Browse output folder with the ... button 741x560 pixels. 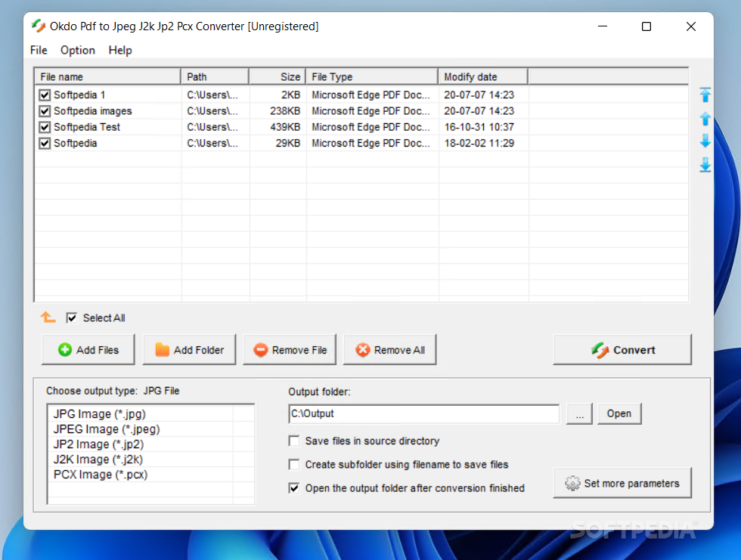(x=579, y=413)
